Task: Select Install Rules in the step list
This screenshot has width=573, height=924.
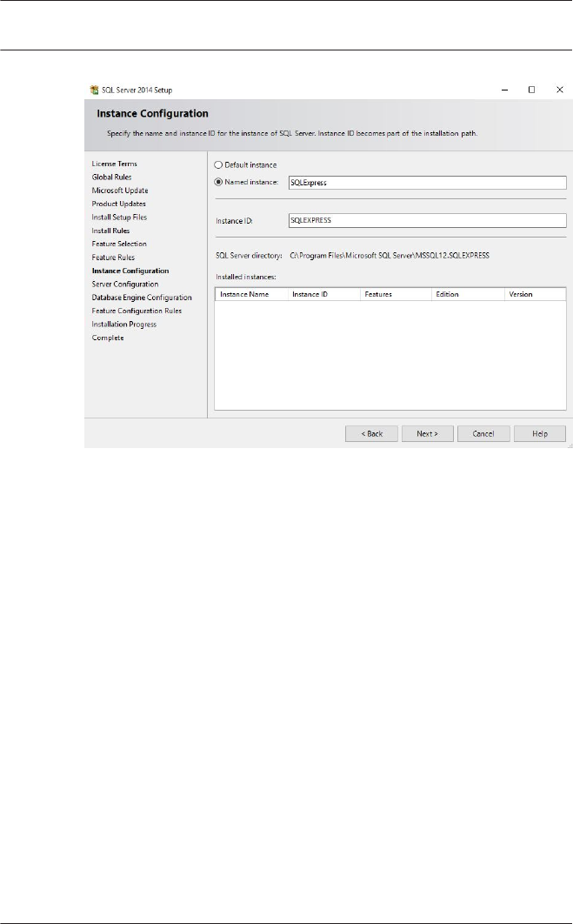Action: [x=110, y=231]
